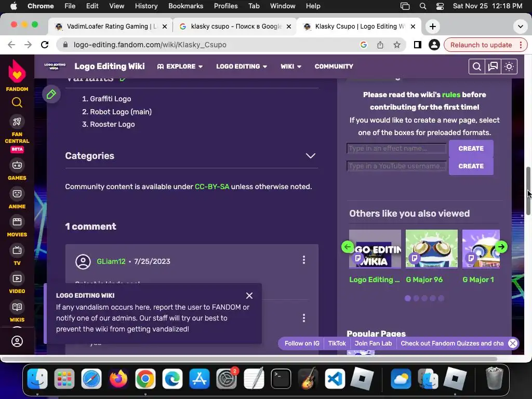Open Visual Studio Code from the Dock
Viewport: 532px width, 399px height.
pos(335,379)
